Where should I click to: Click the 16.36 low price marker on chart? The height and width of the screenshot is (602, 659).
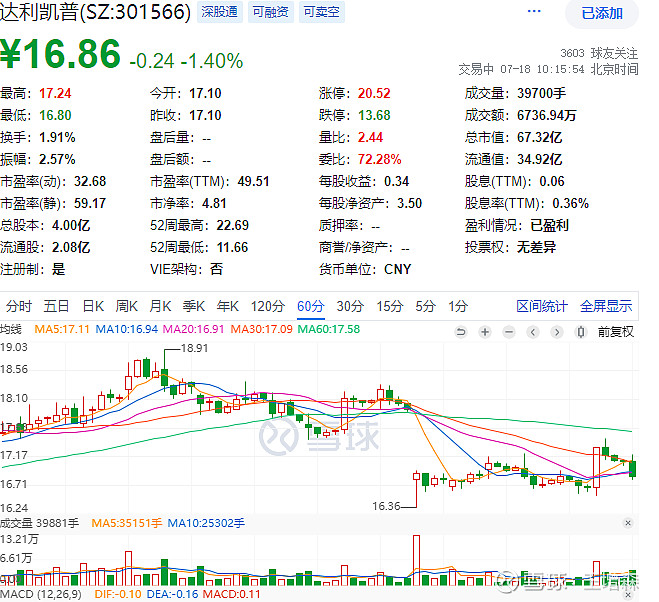click(386, 506)
